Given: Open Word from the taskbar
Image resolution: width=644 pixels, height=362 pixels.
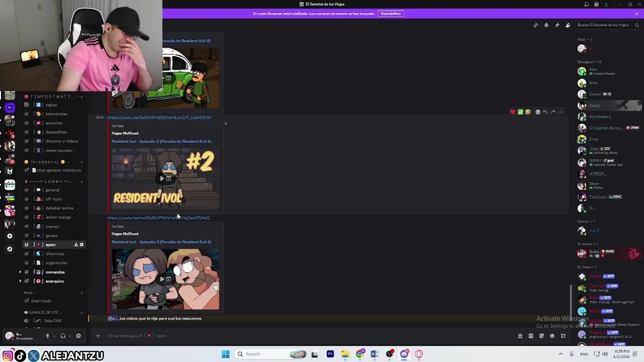Looking at the screenshot, I should [x=374, y=354].
